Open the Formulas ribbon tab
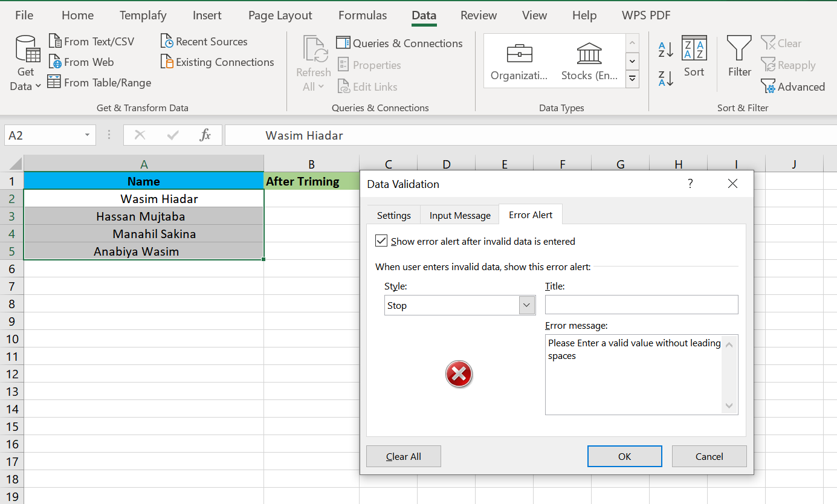837x504 pixels. (362, 15)
